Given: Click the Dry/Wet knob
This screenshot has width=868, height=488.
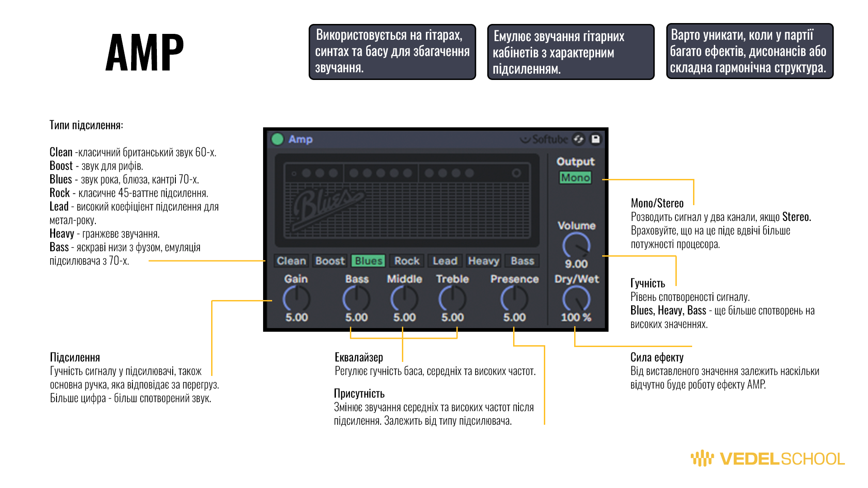Looking at the screenshot, I should pyautogui.click(x=576, y=299).
